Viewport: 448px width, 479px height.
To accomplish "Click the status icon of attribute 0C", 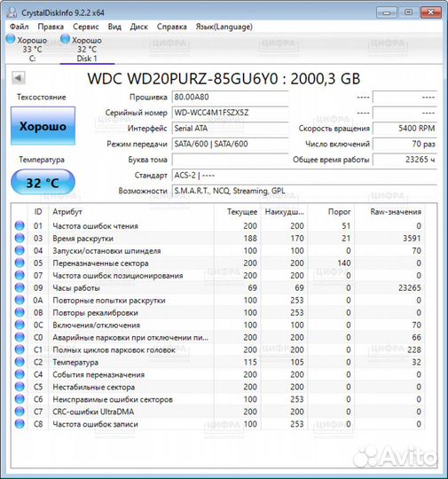I will coord(20,325).
